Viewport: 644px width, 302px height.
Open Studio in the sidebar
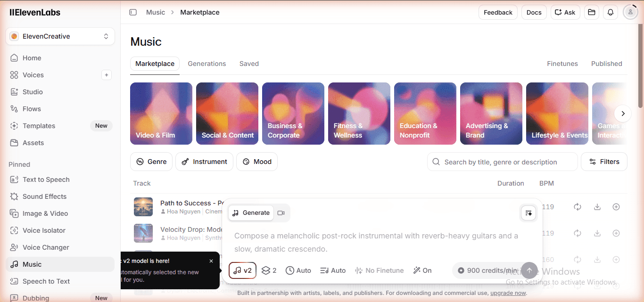[60, 92]
